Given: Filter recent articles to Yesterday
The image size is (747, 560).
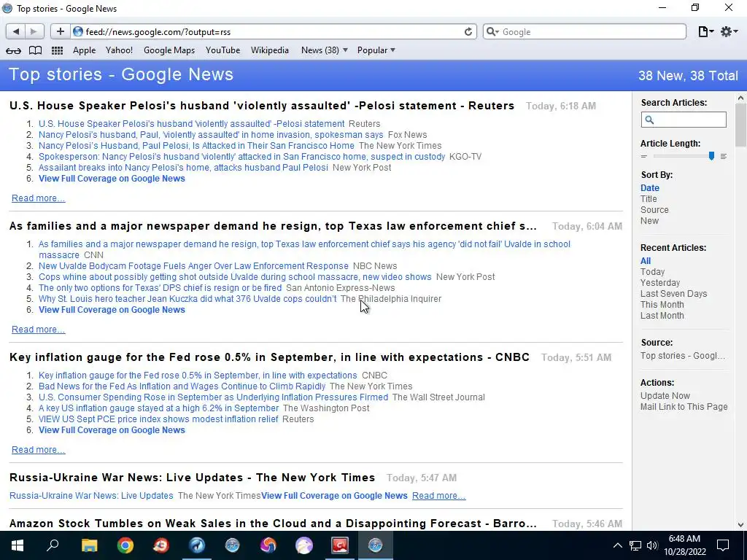Looking at the screenshot, I should click(x=659, y=282).
